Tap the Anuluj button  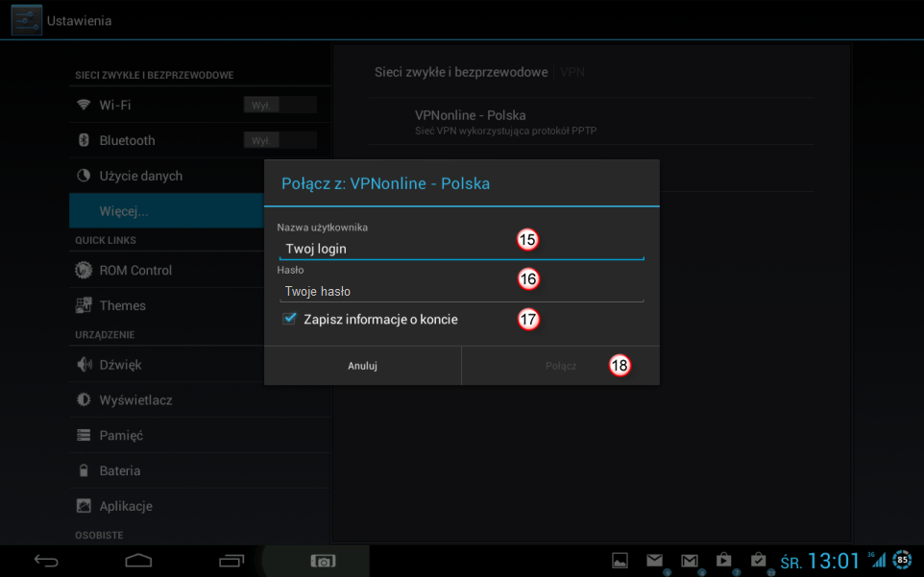coord(362,366)
